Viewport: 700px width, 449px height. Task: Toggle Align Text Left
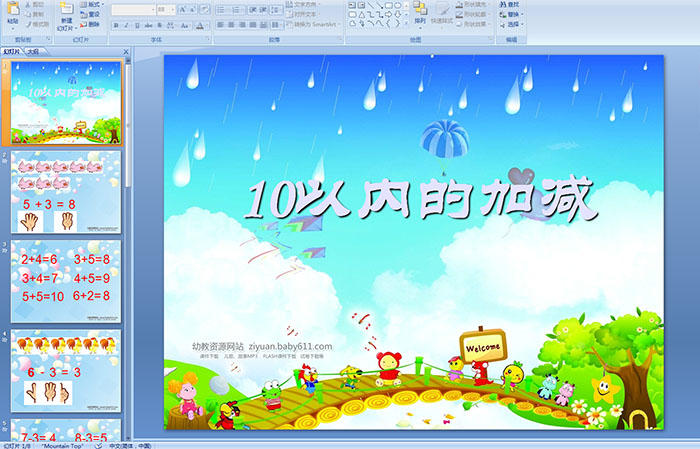pyautogui.click(x=221, y=25)
